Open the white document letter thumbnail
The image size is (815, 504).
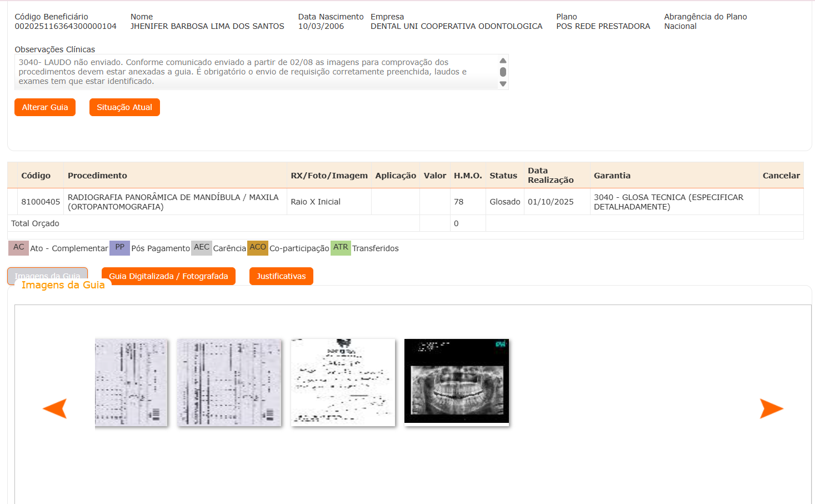click(x=343, y=383)
